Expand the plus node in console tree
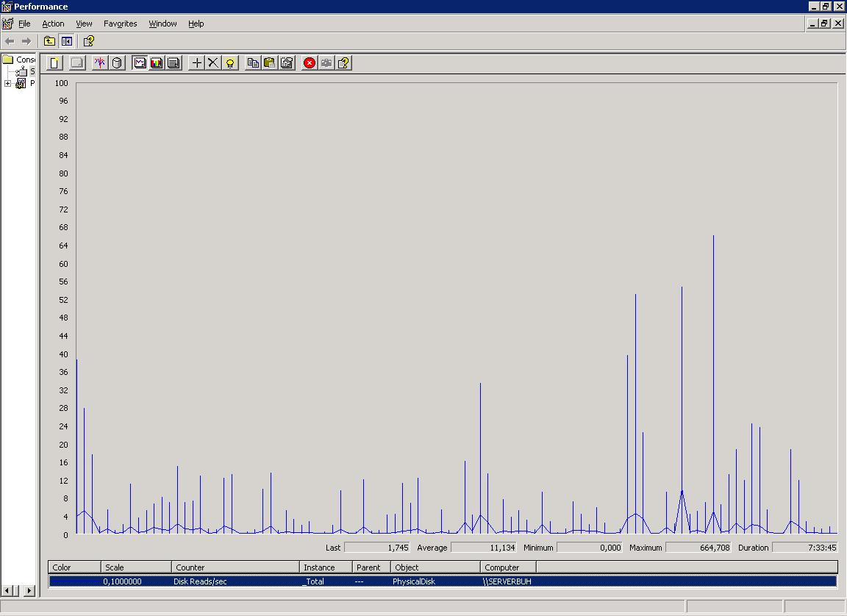 [x=7, y=84]
